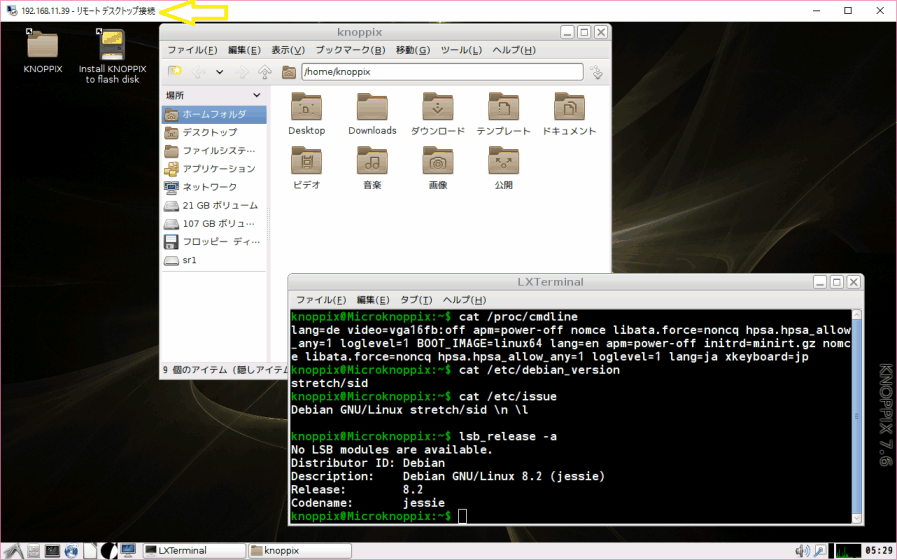
Task: Switch to knoppix taskbar button
Action: coord(300,551)
